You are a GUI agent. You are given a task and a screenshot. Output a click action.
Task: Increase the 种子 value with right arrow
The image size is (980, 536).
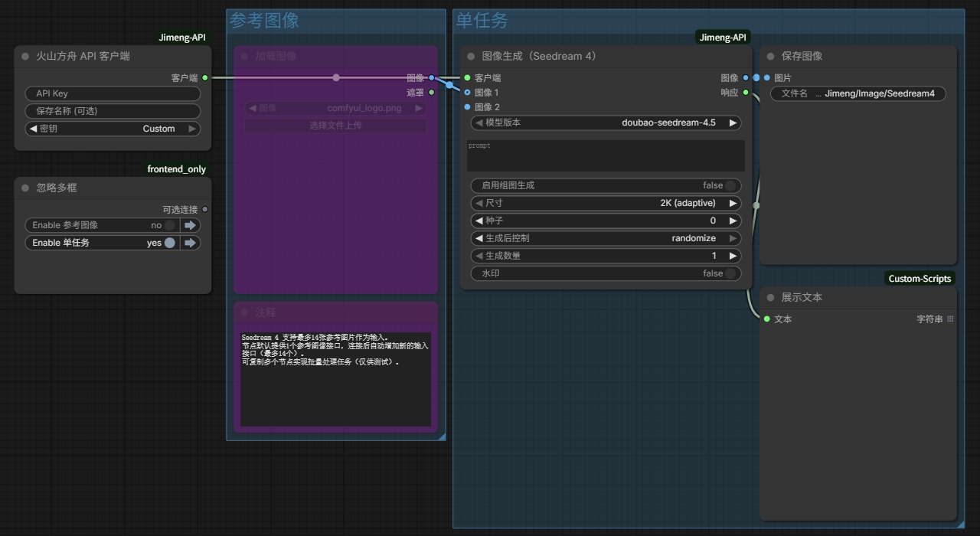point(733,221)
